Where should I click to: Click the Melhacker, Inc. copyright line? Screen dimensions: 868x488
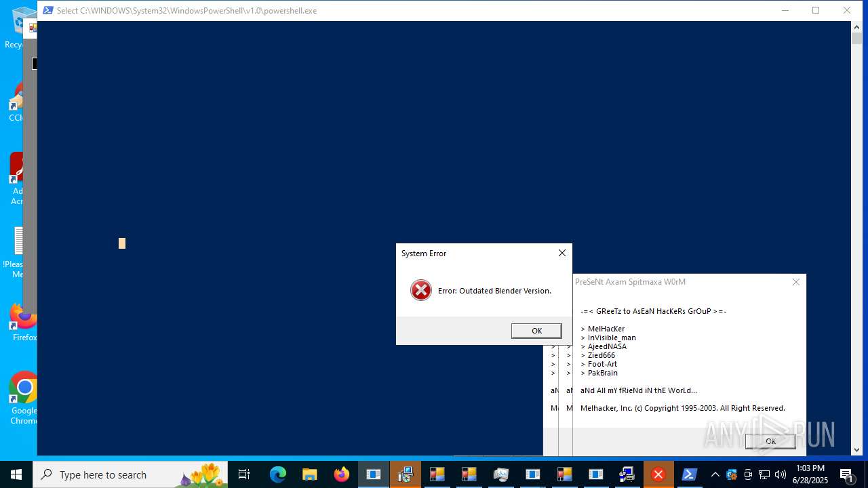(683, 408)
